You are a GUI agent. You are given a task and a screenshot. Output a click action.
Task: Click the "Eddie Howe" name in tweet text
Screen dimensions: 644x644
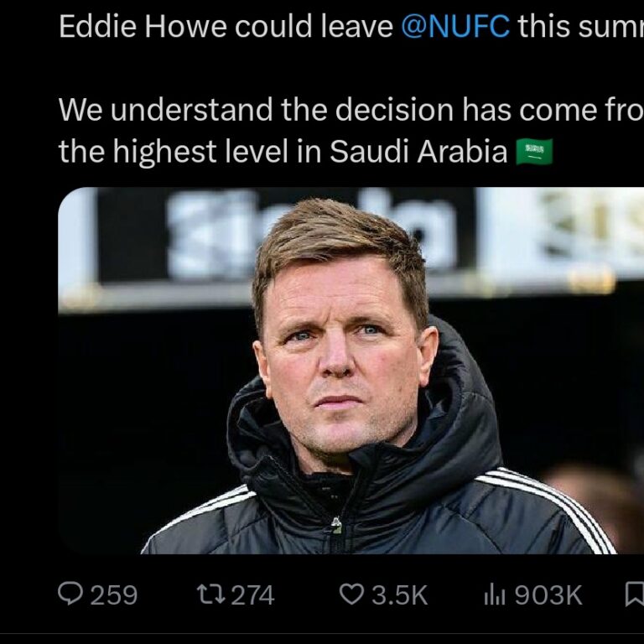pyautogui.click(x=143, y=27)
